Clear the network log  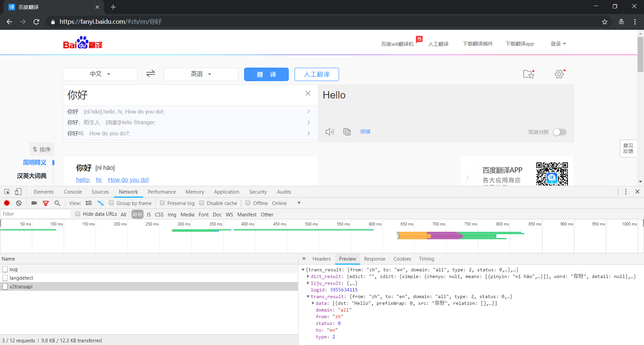tap(19, 203)
